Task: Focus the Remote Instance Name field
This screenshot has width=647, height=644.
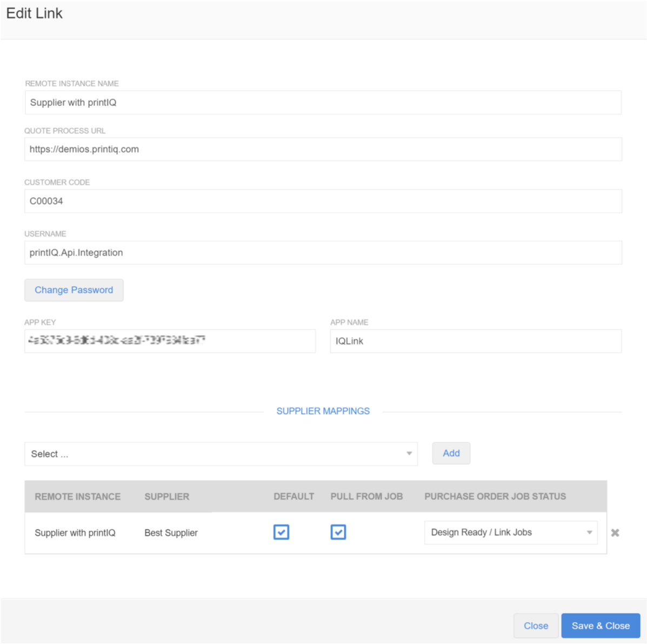Action: (x=323, y=102)
